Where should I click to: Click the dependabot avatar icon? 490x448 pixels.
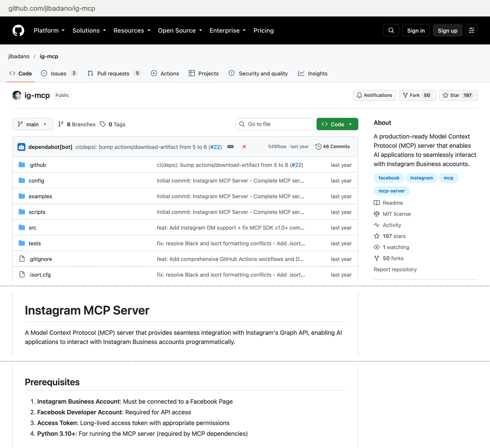(x=21, y=147)
